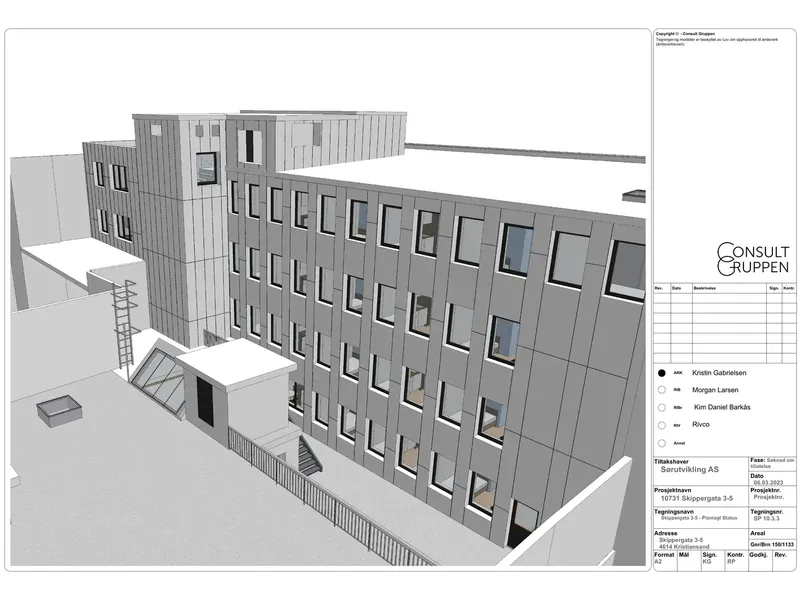The width and height of the screenshot is (800, 600).
Task: Click the 'Gnr/Bnr 150/1133' field
Action: pos(772,545)
